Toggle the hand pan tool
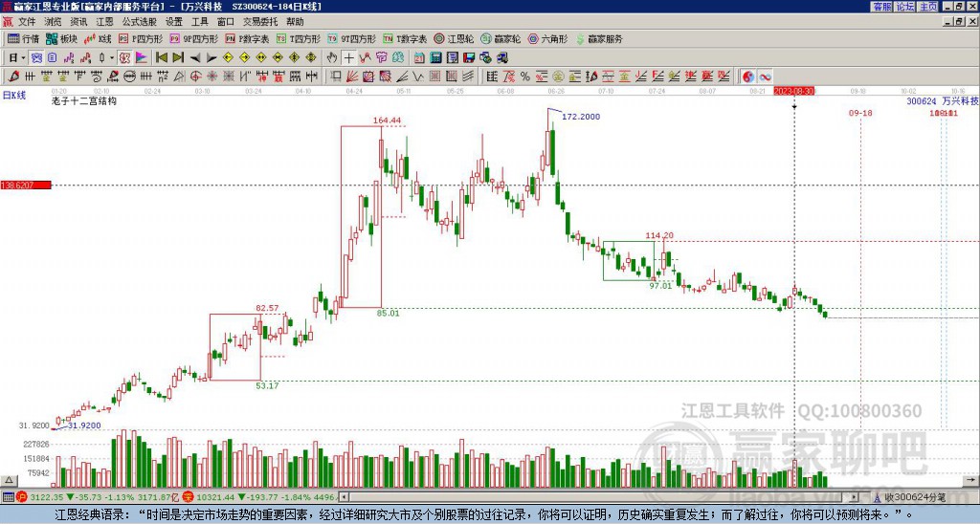This screenshot has width=980, height=524. point(332,58)
